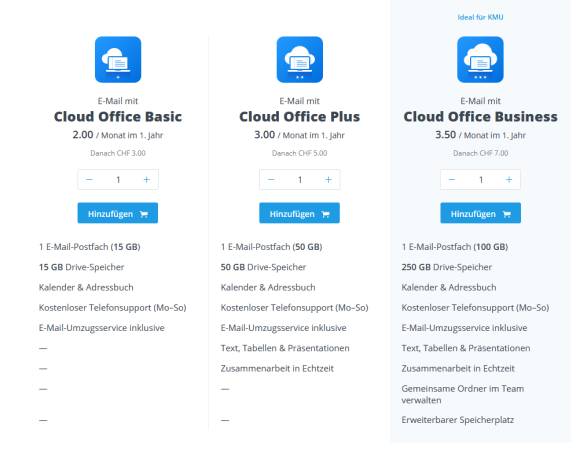Click the 'Ideal für KMU' label
The image size is (580, 460).
(x=480, y=17)
